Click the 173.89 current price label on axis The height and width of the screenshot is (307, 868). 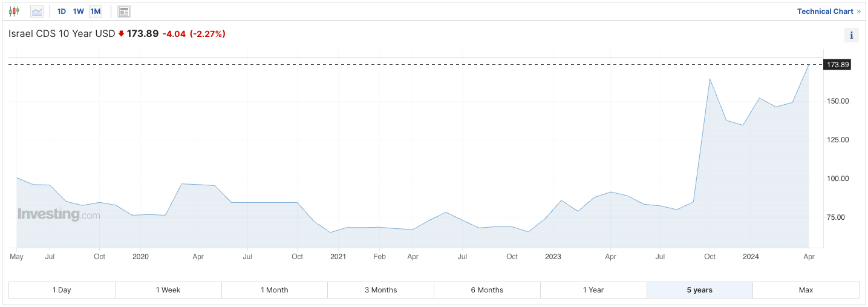pyautogui.click(x=838, y=65)
